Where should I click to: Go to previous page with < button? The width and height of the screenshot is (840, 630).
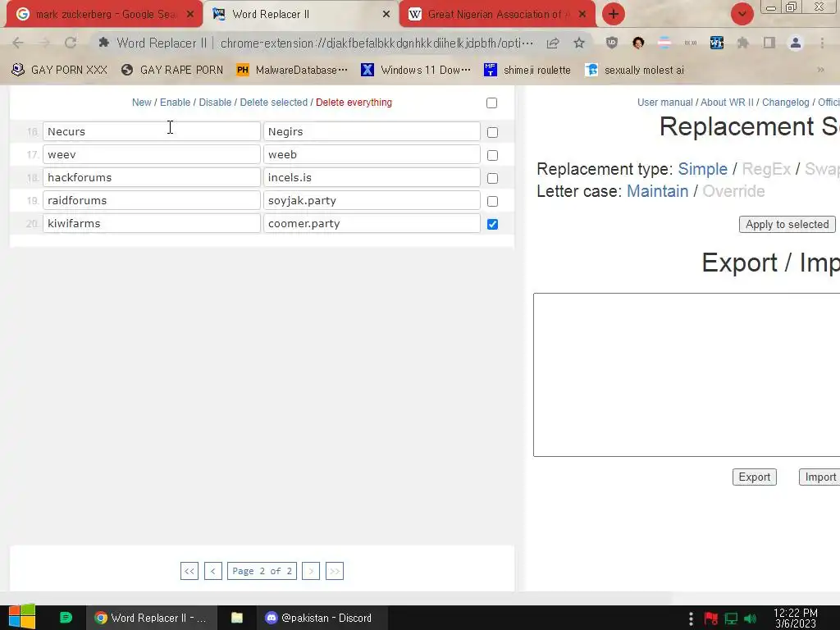tap(212, 571)
